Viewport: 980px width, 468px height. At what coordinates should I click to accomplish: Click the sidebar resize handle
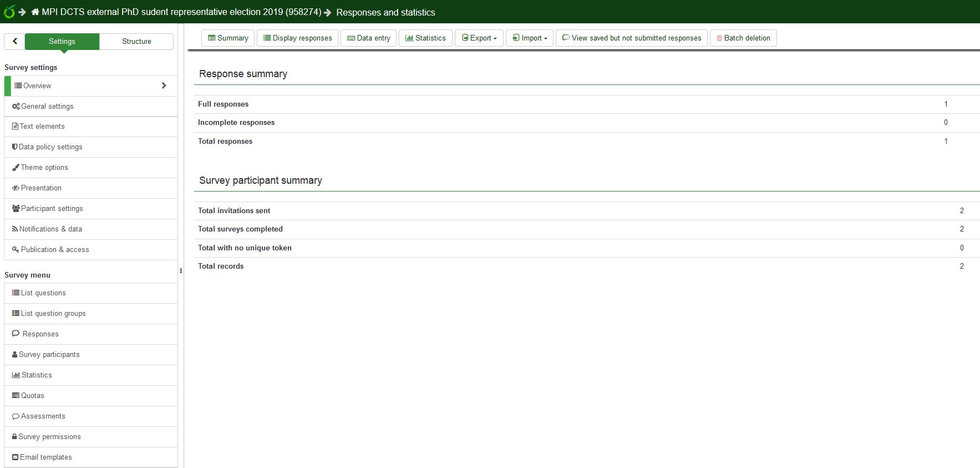click(181, 271)
